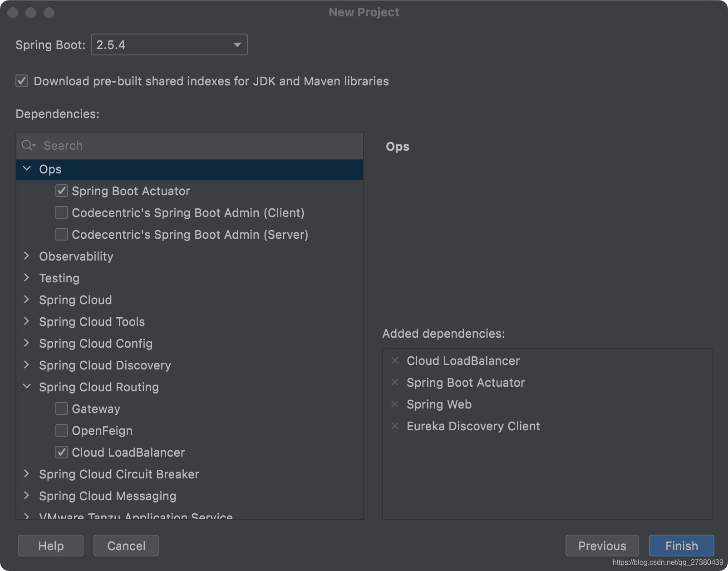
Task: Select the Spring Cloud Routing row label
Action: coord(99,387)
